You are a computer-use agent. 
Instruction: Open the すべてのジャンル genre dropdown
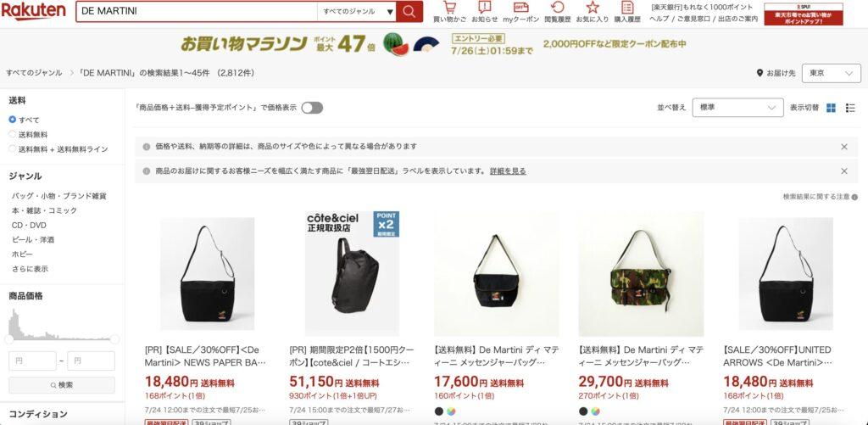coord(357,11)
